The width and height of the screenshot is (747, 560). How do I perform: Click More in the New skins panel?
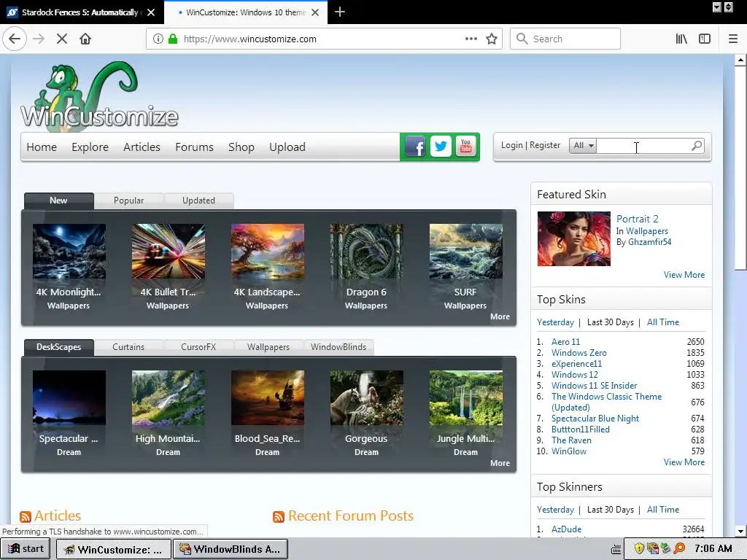500,316
